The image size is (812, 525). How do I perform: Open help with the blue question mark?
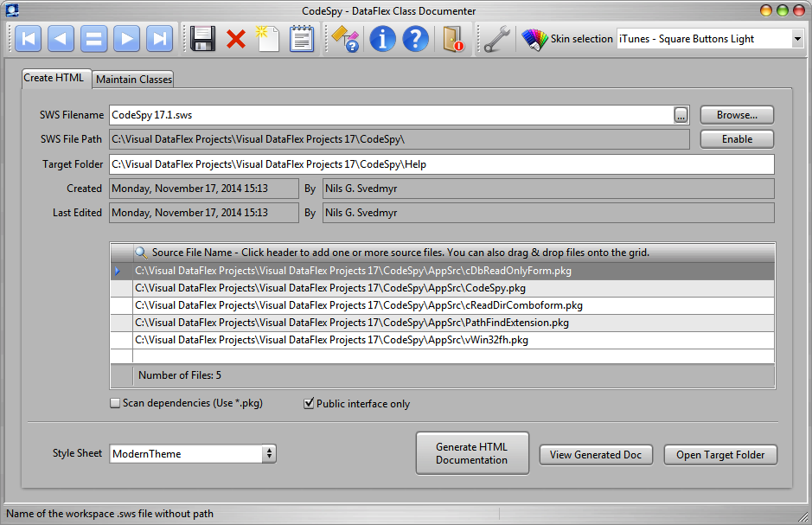pyautogui.click(x=415, y=39)
